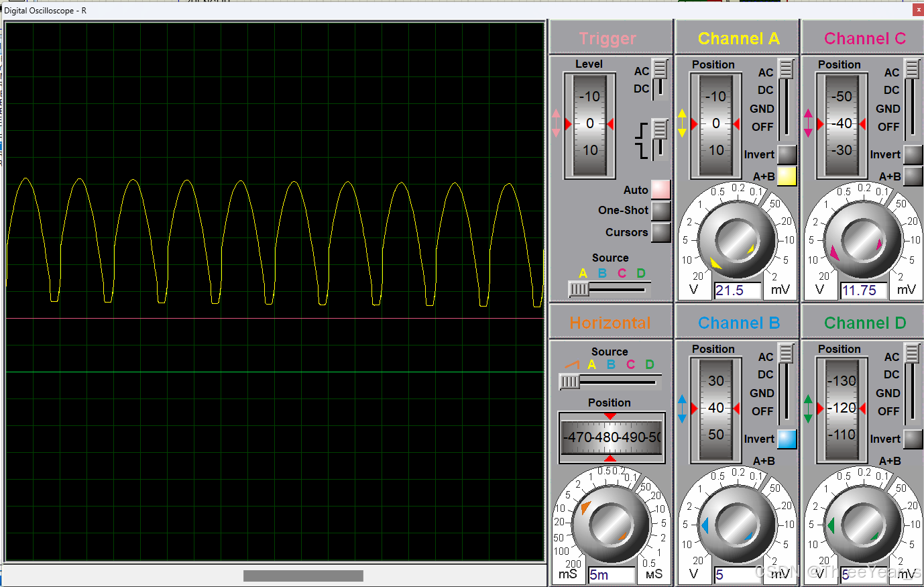924x587 pixels.
Task: Click Channel C volts-per-division knob
Action: (x=862, y=240)
